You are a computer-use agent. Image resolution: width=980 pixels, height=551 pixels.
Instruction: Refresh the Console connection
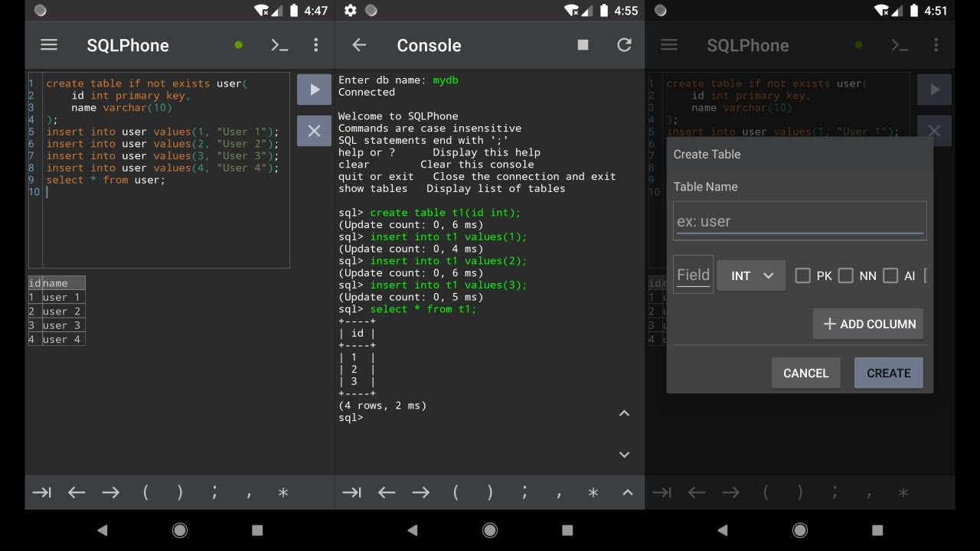[625, 45]
